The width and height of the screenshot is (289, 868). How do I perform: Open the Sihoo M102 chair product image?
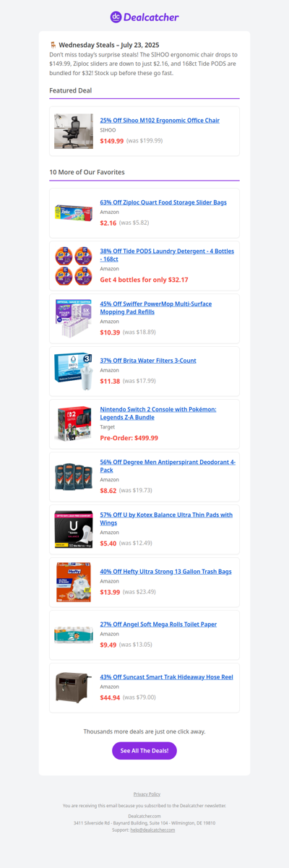pyautogui.click(x=74, y=131)
